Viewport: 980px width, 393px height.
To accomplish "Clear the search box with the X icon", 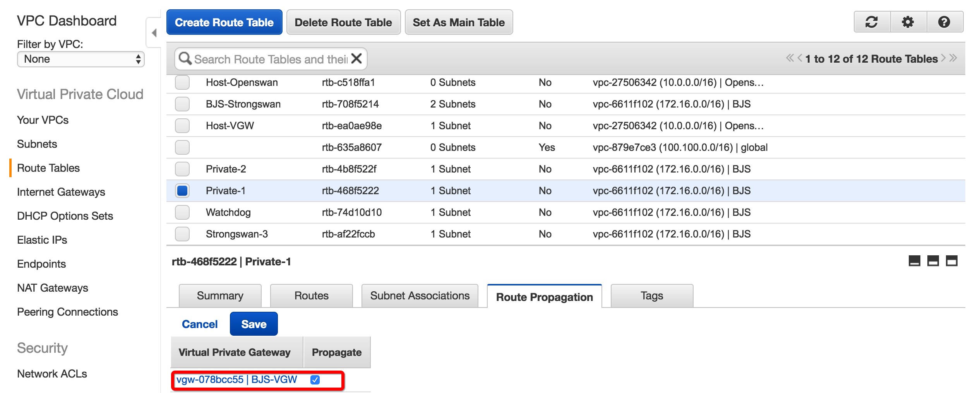I will [356, 59].
